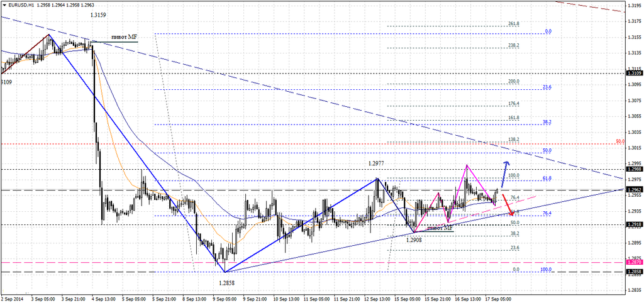
Task: Select the 261.8 Fibonacci level label
Action: 514,24
